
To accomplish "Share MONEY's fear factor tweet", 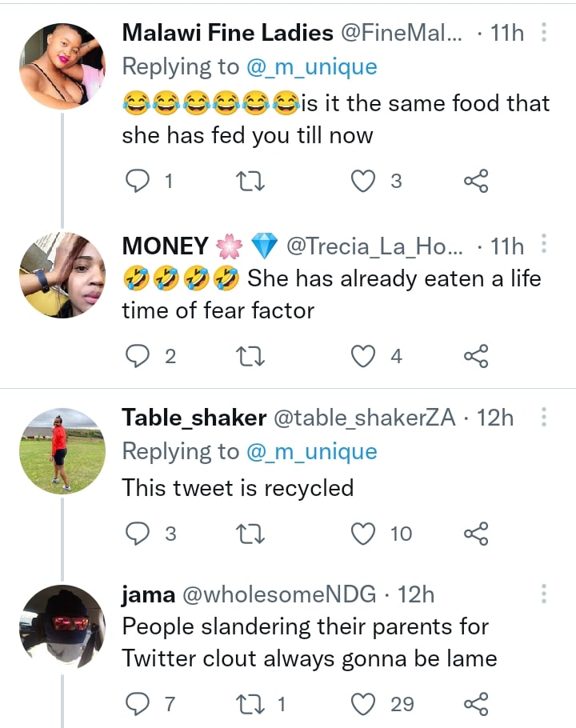I will pyautogui.click(x=476, y=356).
